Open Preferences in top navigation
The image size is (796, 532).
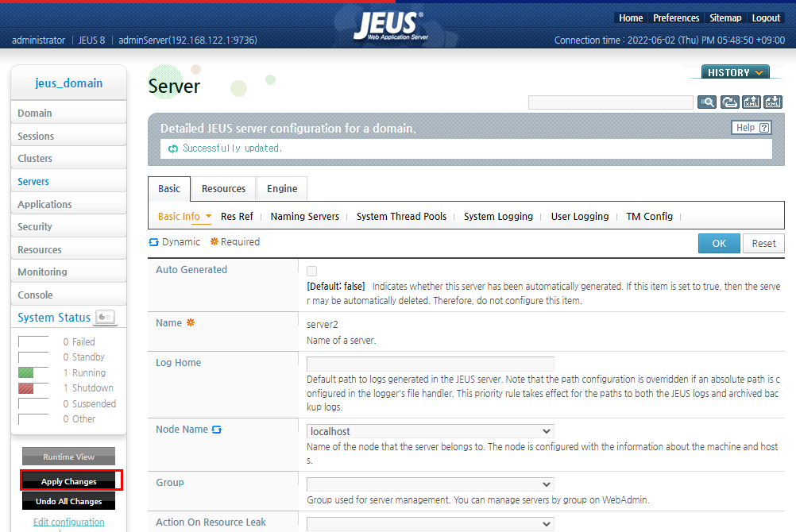[x=676, y=17]
